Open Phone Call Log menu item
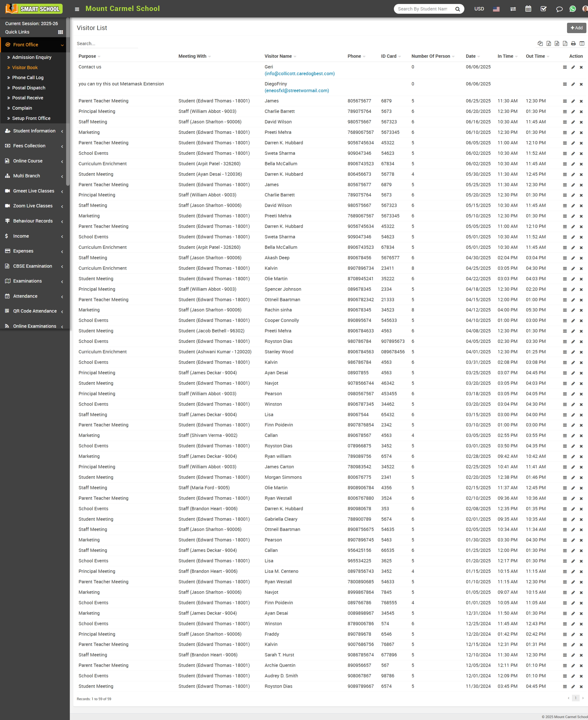This screenshot has height=720, width=588. pos(28,78)
